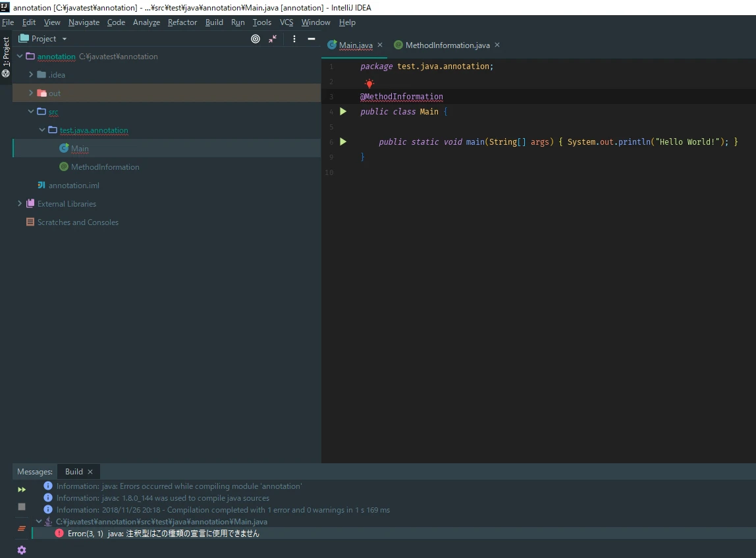Click the Main class file icon
This screenshot has width=756, height=558.
(64, 149)
